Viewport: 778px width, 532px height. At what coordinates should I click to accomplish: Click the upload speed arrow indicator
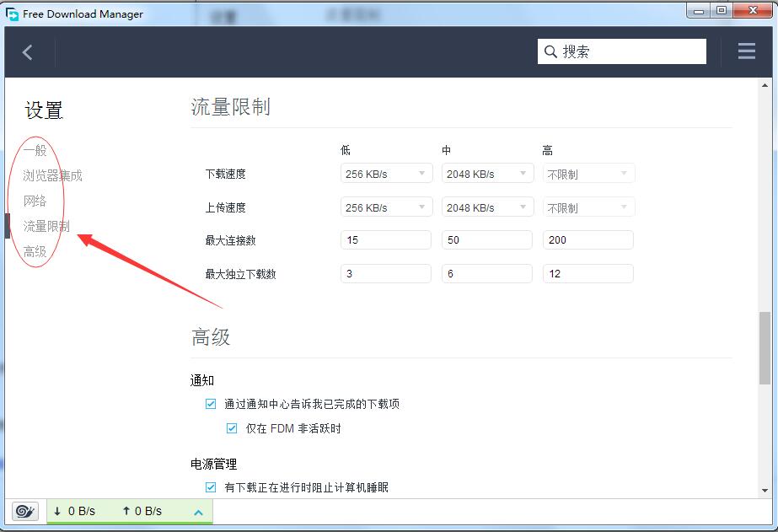126,511
